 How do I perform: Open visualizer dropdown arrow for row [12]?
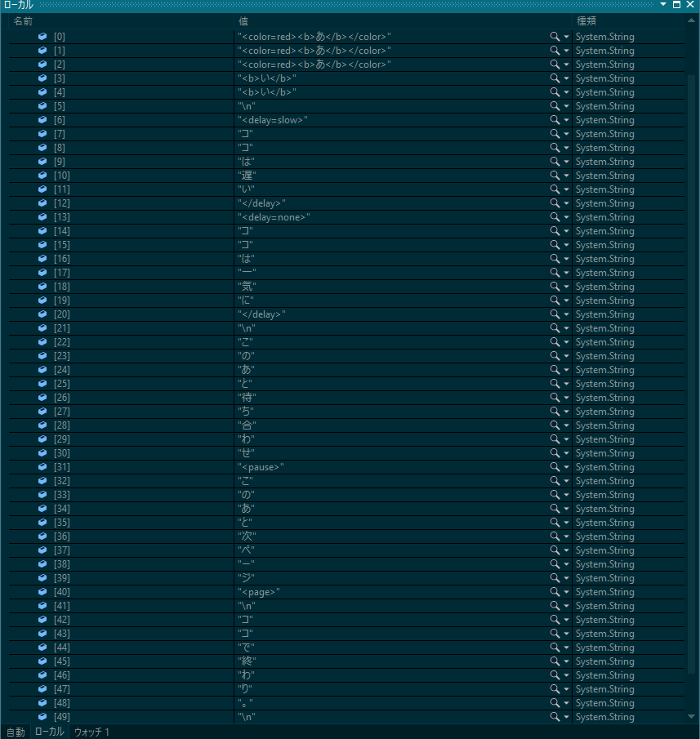[x=566, y=203]
